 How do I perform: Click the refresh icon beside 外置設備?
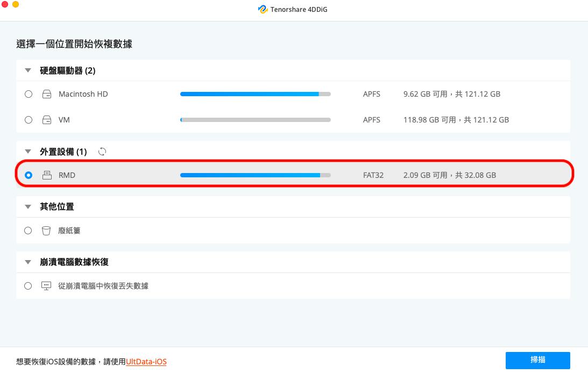tap(102, 152)
